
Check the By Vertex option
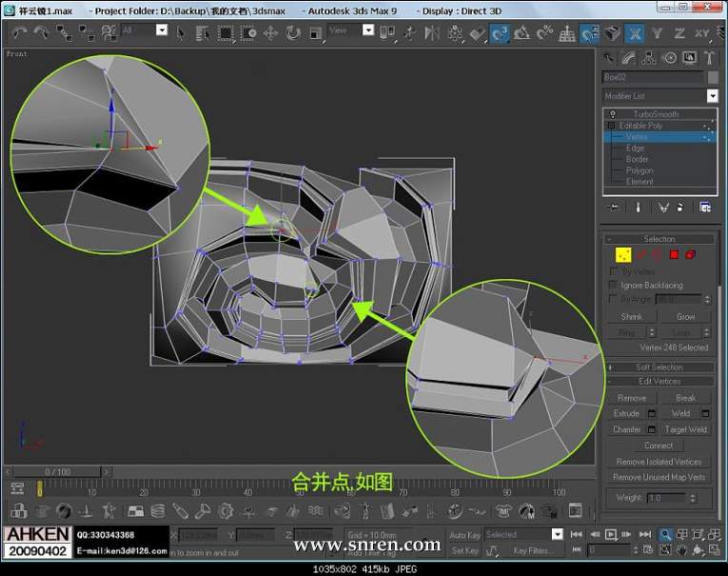[614, 271]
